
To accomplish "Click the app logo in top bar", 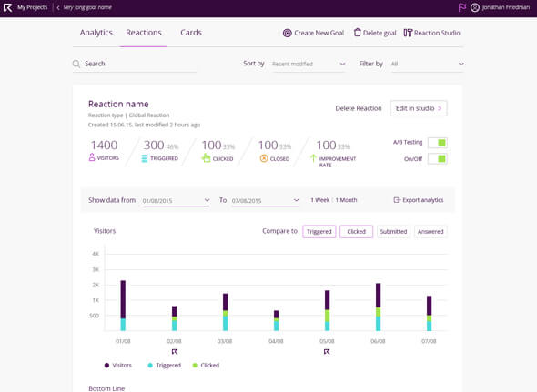I will (x=7, y=7).
